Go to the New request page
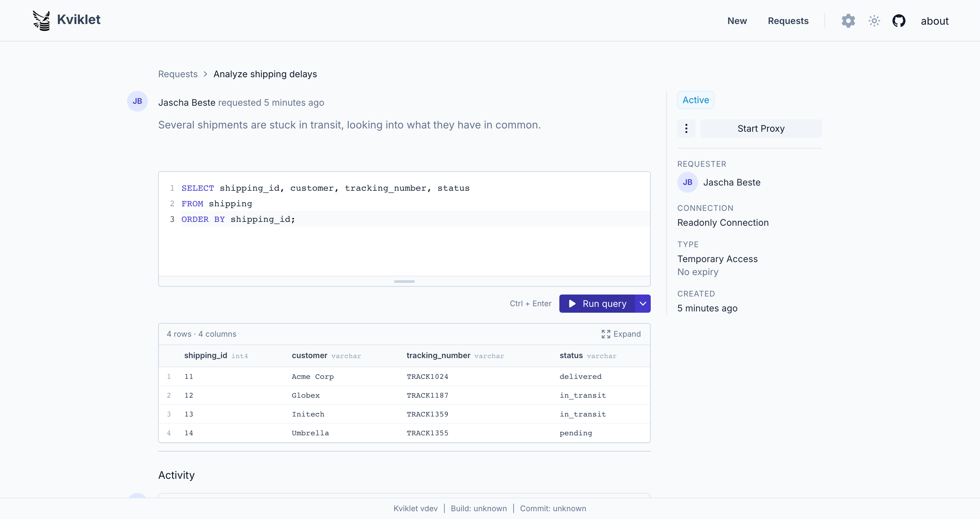980x519 pixels. [x=737, y=21]
